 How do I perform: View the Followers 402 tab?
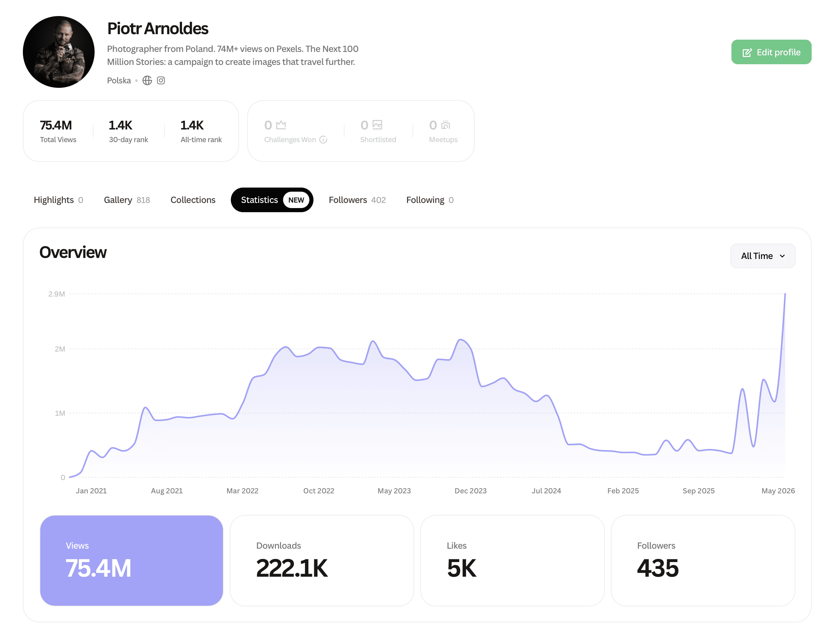pyautogui.click(x=357, y=200)
